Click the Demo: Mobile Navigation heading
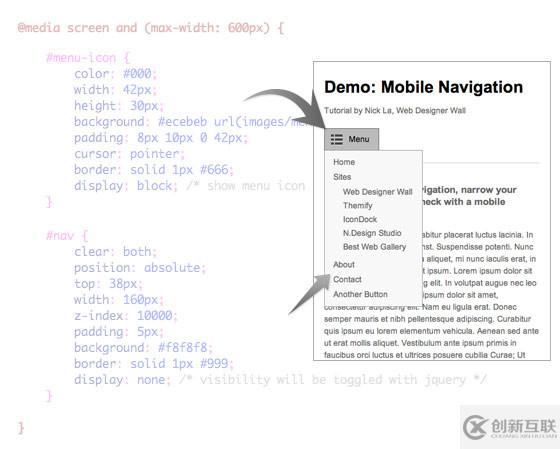 click(423, 87)
